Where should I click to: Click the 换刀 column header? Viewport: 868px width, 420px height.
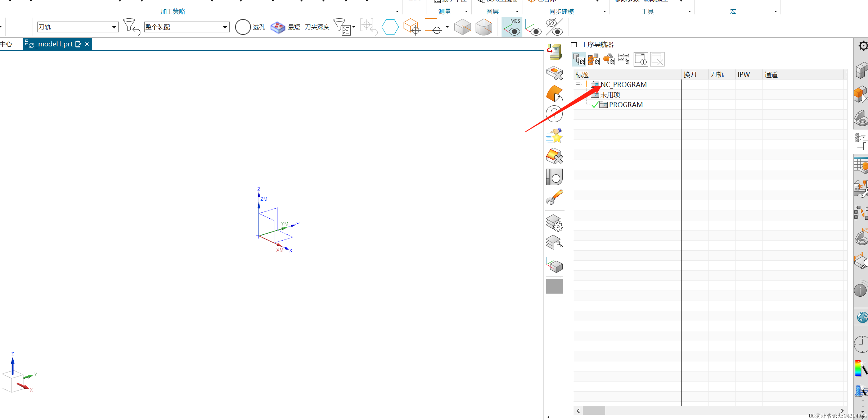click(694, 74)
